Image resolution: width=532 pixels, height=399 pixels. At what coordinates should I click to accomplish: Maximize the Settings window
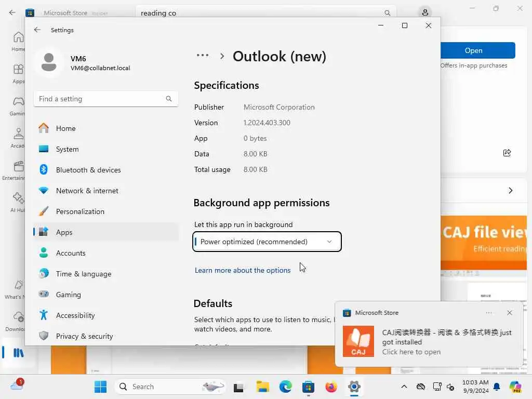[404, 25]
